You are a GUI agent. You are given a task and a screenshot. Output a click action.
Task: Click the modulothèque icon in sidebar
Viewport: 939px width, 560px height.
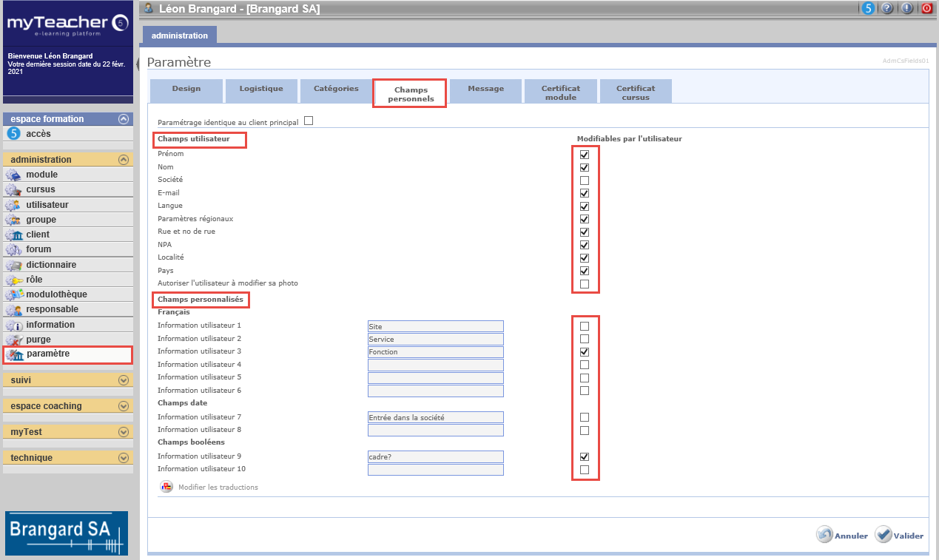(13, 294)
